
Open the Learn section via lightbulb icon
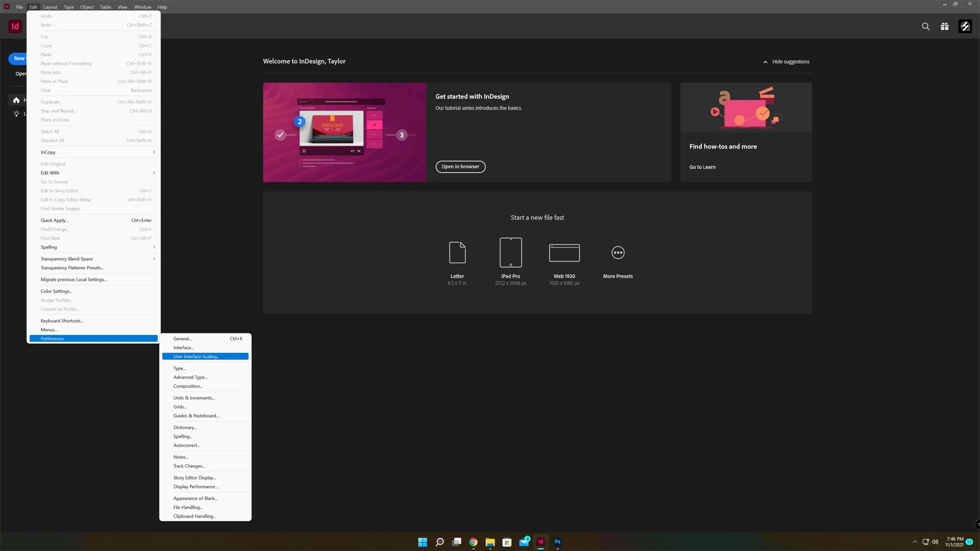[16, 113]
